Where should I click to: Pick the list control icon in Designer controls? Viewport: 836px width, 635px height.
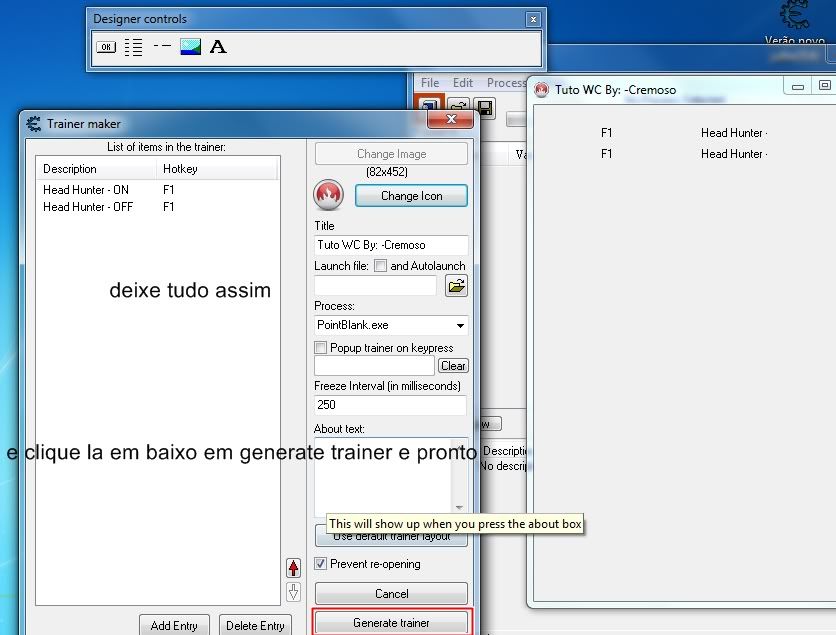tap(133, 47)
